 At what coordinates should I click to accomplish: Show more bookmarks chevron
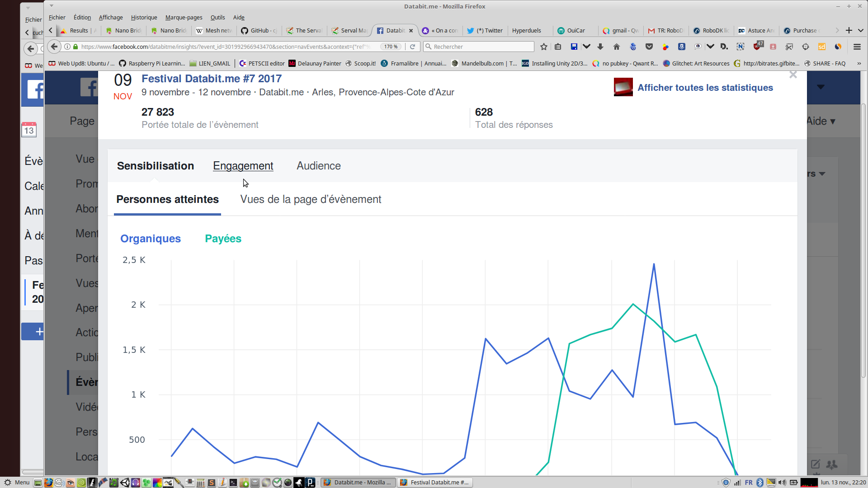pyautogui.click(x=859, y=63)
